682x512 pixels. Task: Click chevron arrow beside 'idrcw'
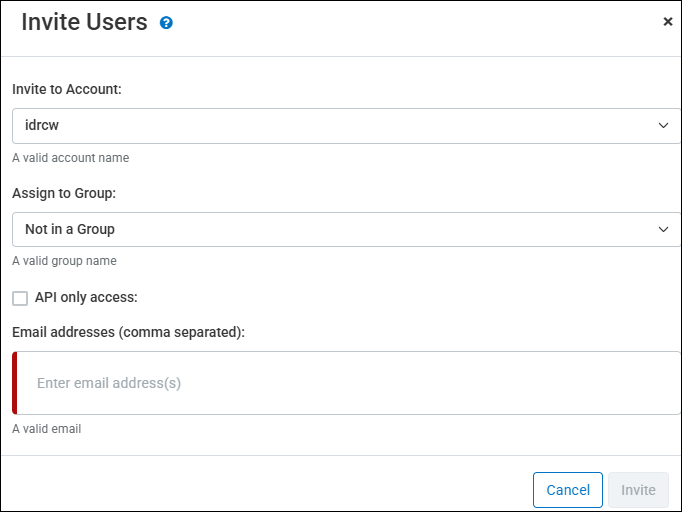[663, 126]
